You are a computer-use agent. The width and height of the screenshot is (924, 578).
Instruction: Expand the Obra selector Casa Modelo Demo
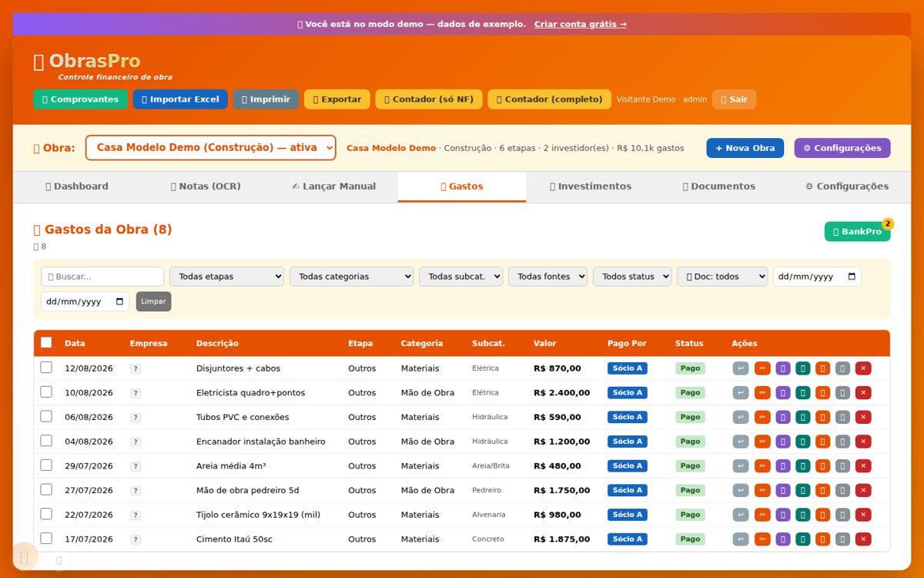211,148
